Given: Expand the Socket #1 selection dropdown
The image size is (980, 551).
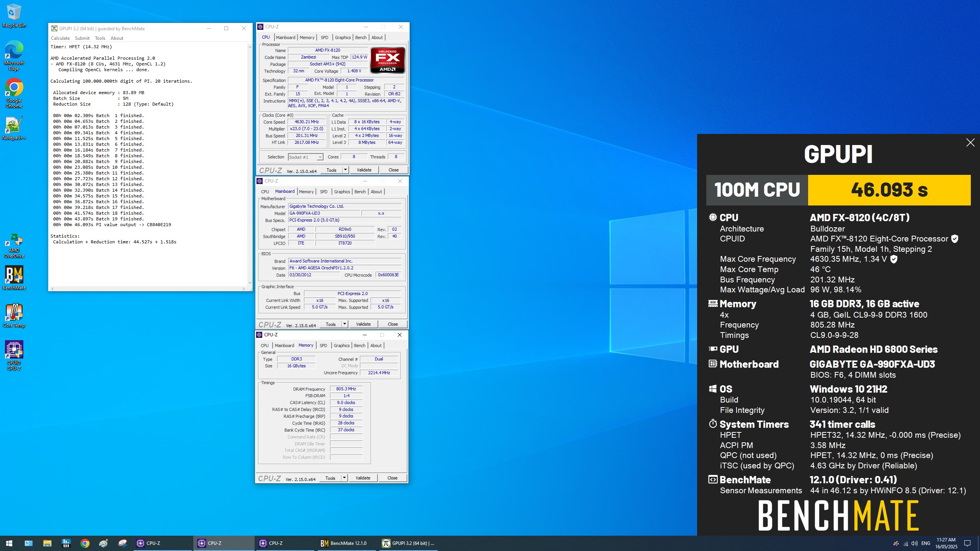Looking at the screenshot, I should [320, 157].
